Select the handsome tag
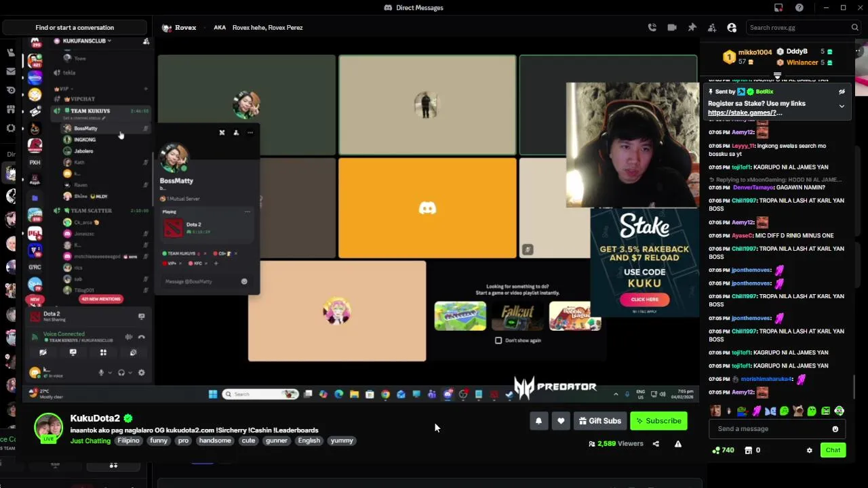Image resolution: width=868 pixels, height=488 pixels. [215, 441]
